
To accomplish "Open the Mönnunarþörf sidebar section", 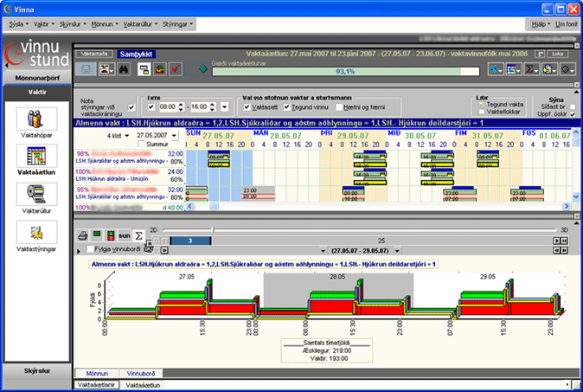I will coord(37,78).
